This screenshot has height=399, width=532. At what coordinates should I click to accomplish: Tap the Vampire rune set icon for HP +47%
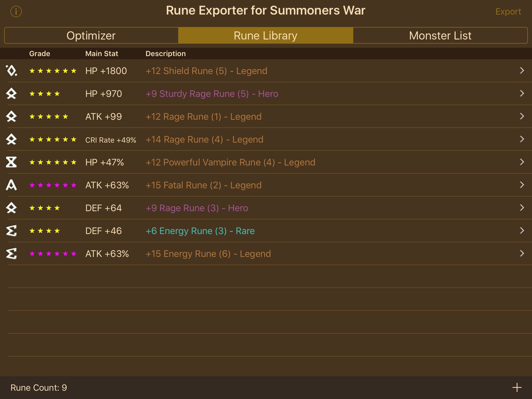coord(11,162)
